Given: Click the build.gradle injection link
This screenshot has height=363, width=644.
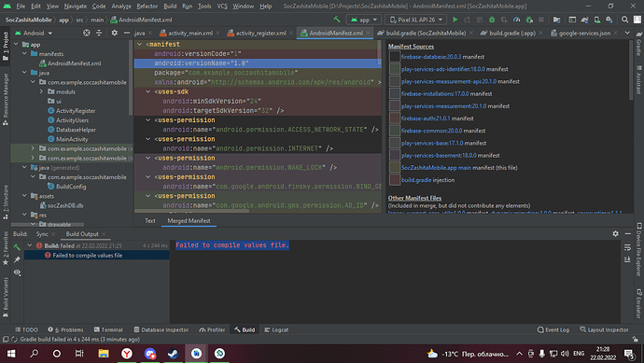Looking at the screenshot, I should 416,180.
